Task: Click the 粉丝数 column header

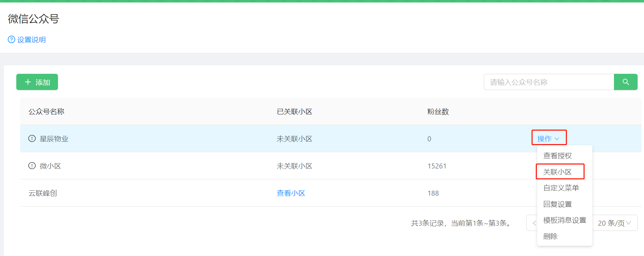Action: point(438,112)
